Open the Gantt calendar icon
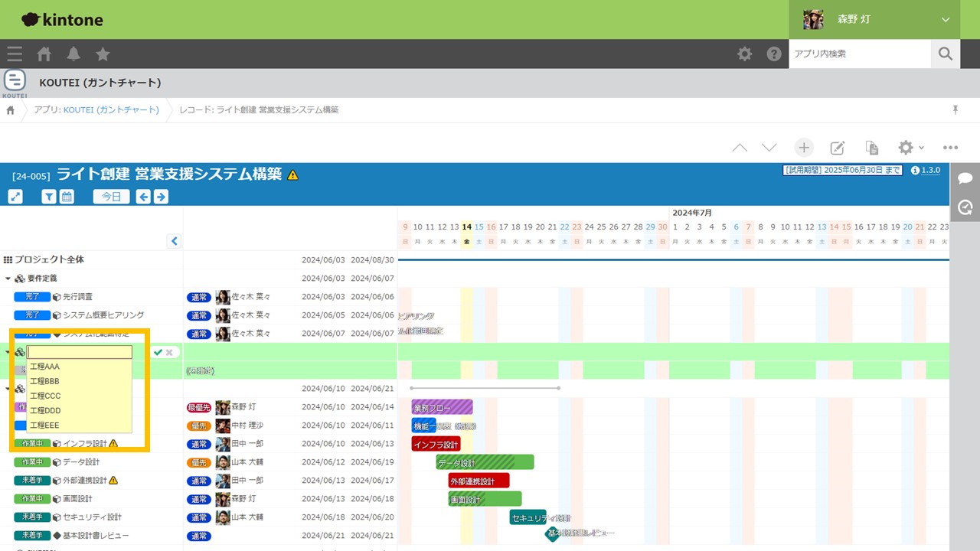The width and height of the screenshot is (980, 551). tap(67, 197)
